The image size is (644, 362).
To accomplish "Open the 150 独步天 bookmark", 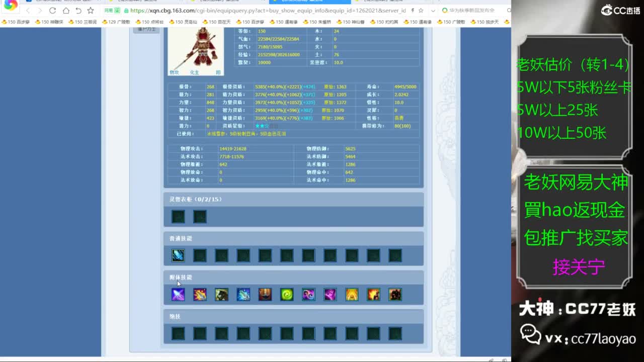I will click(x=485, y=22).
